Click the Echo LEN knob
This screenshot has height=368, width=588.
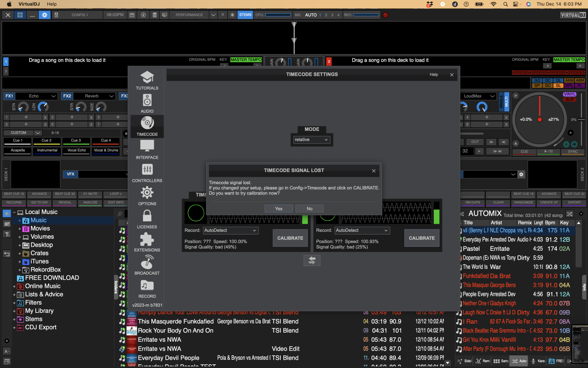pos(43,107)
